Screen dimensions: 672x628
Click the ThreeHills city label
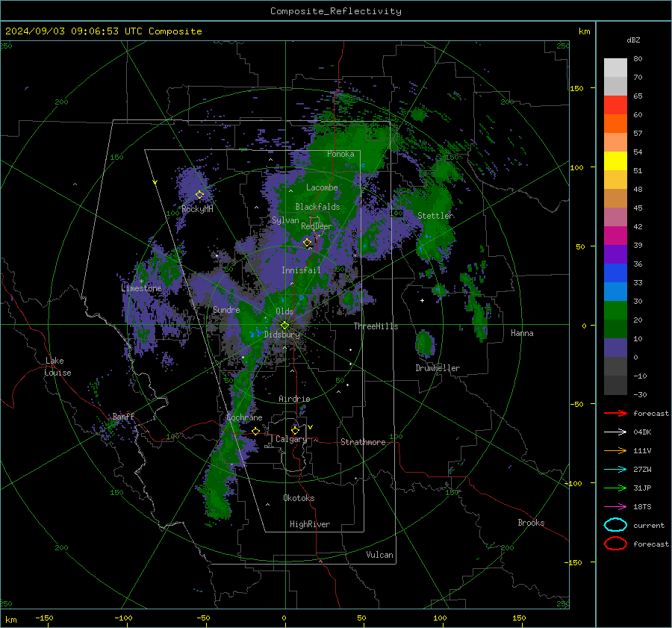tap(376, 326)
